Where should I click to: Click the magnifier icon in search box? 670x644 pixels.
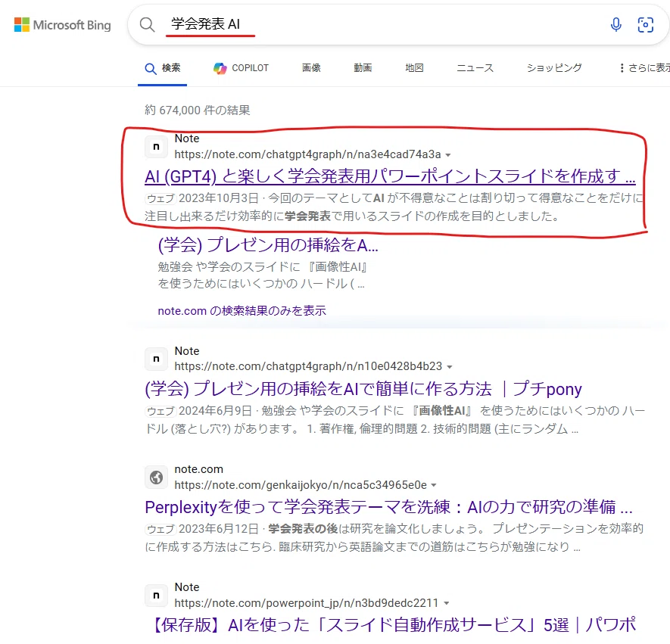click(x=147, y=25)
